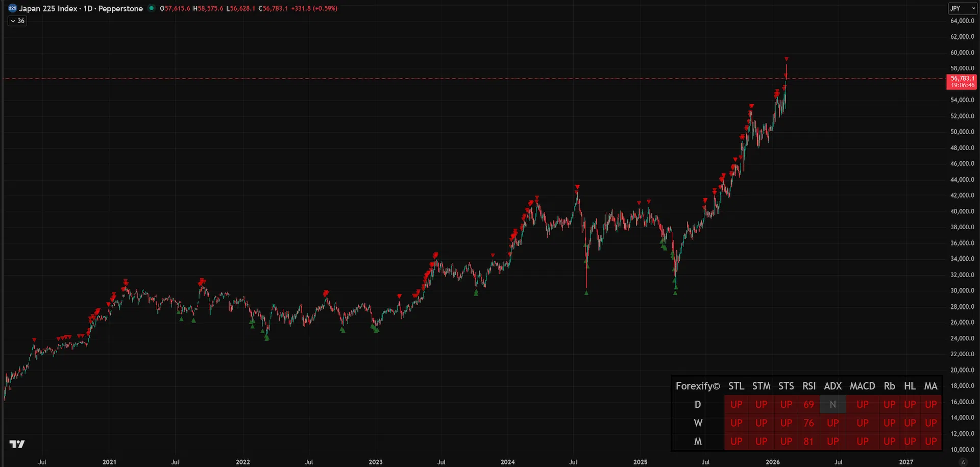Open the JPY currency dropdown
Viewport: 980px width, 467px height.
[x=962, y=8]
